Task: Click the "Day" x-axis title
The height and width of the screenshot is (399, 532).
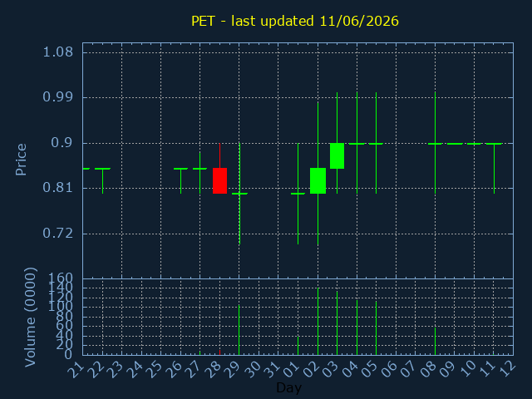Action: coord(288,387)
